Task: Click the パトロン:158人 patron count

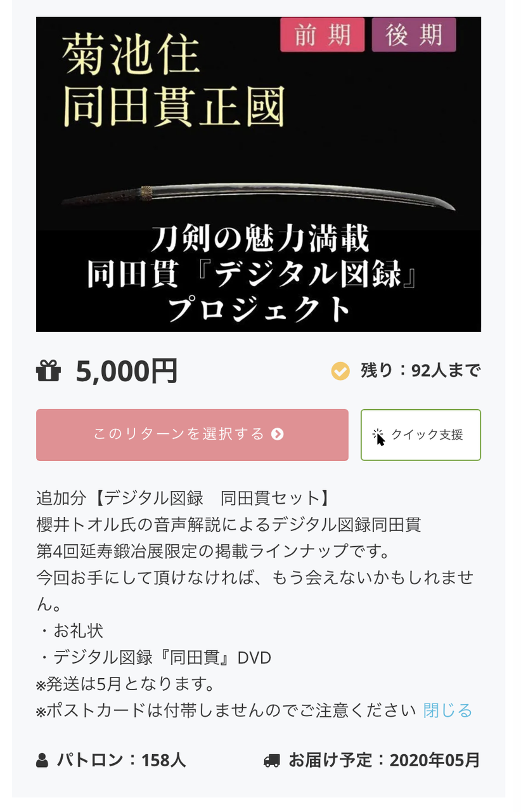Action: (x=122, y=760)
